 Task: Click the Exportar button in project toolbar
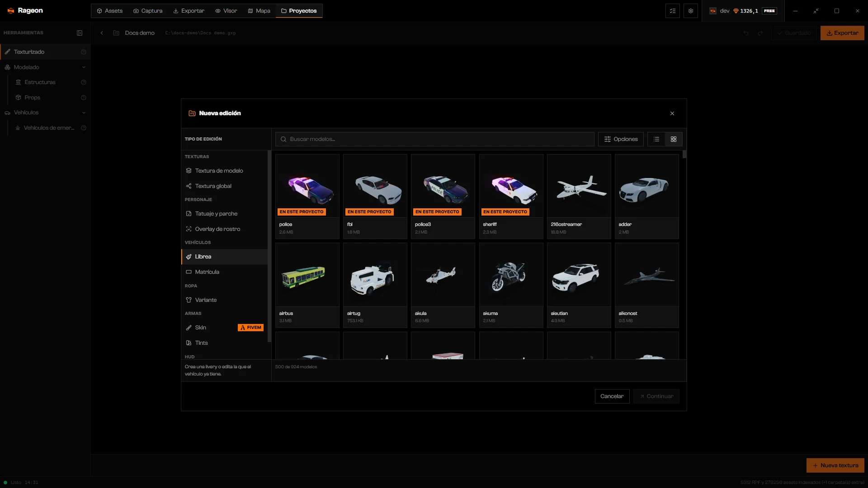[842, 33]
